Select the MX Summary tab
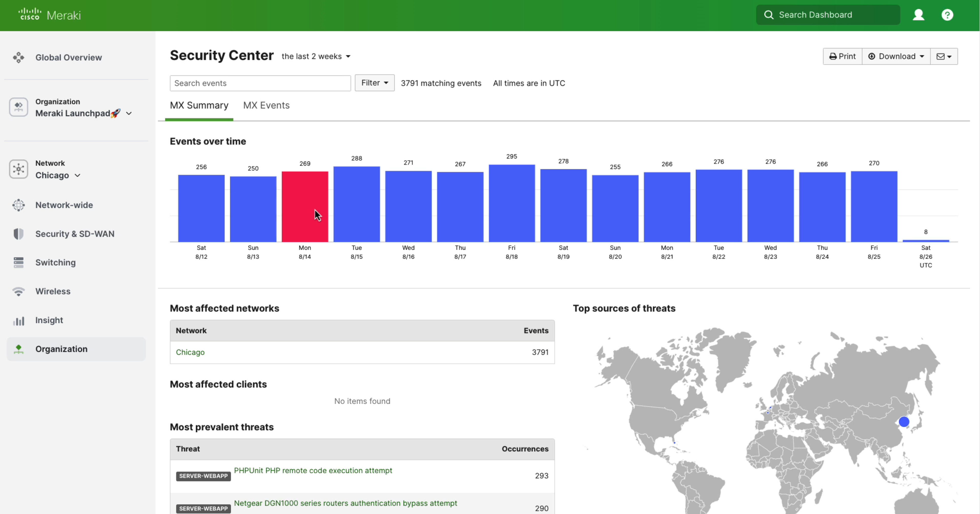The image size is (980, 514). pyautogui.click(x=199, y=105)
